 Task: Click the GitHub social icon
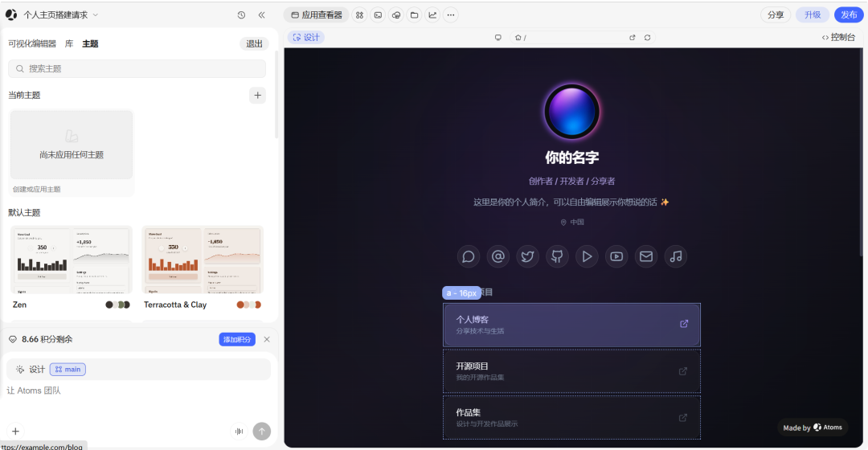pyautogui.click(x=558, y=256)
